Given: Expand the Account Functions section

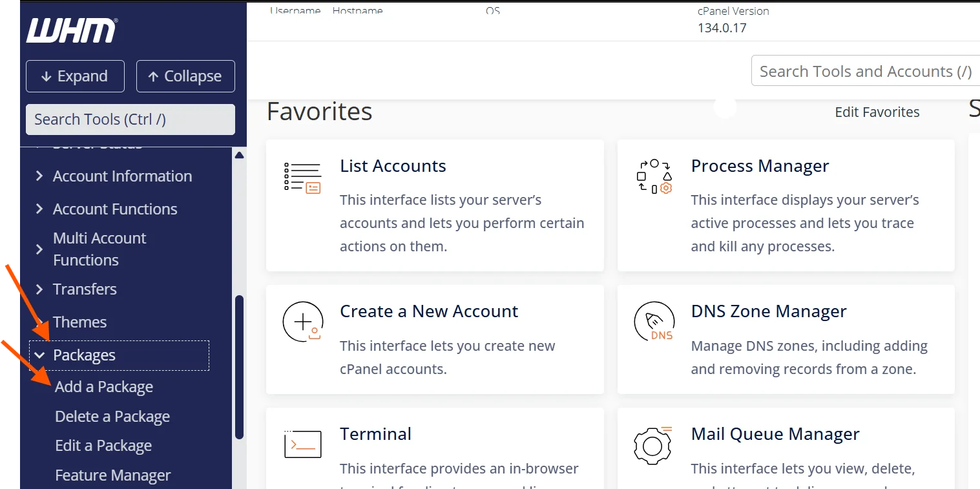Looking at the screenshot, I should [x=115, y=209].
